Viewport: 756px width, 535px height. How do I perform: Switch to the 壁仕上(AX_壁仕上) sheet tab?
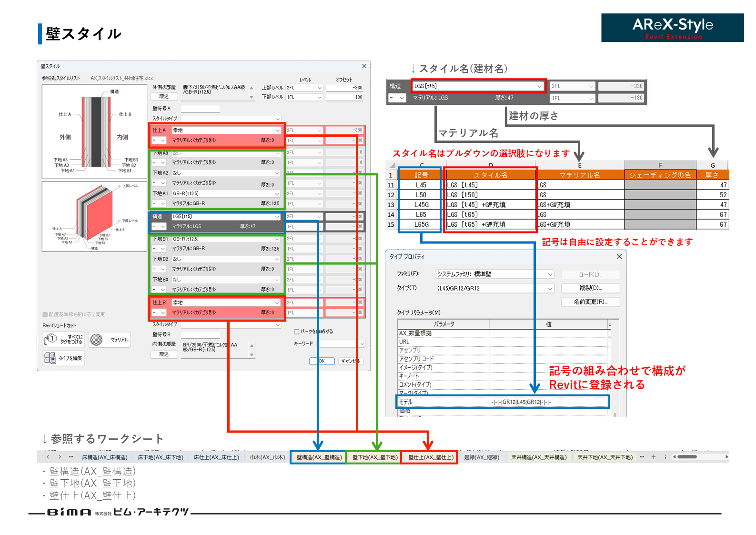431,457
